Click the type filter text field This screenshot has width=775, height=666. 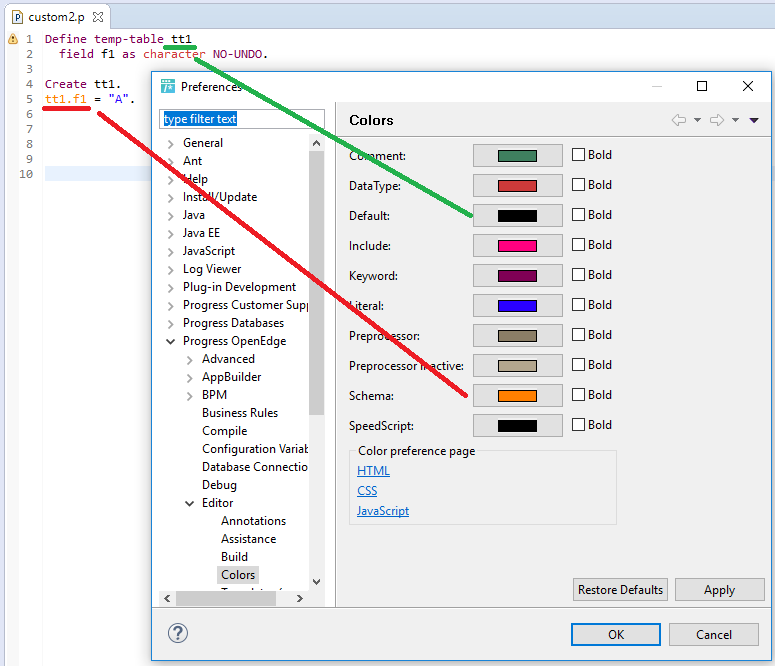tap(242, 119)
